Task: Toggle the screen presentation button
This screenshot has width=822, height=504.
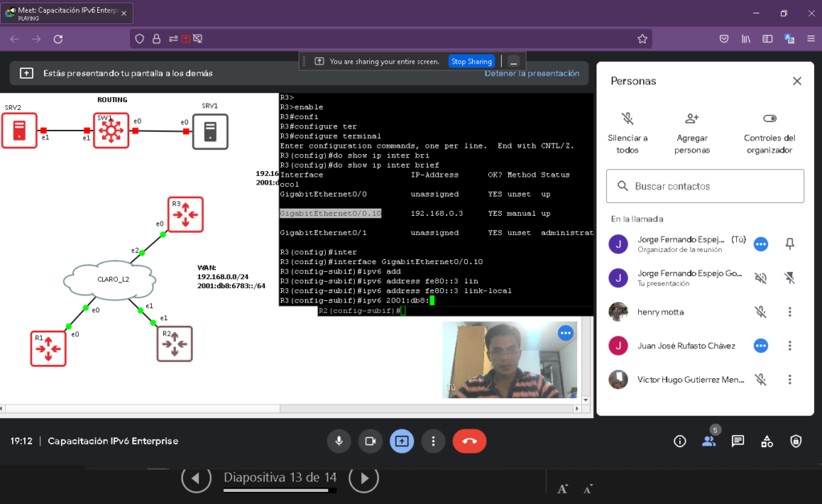Action: (401, 441)
